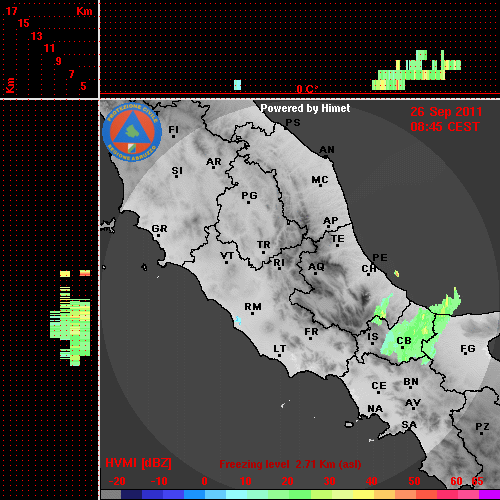Click the city label 'TR' on the map
Screen dimensions: 500x500
coord(264,245)
